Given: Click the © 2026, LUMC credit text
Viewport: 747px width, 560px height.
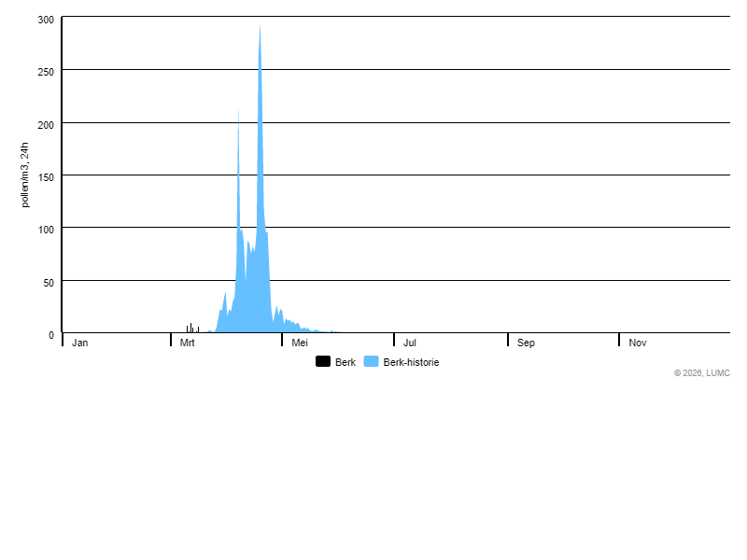Looking at the screenshot, I should coord(702,373).
